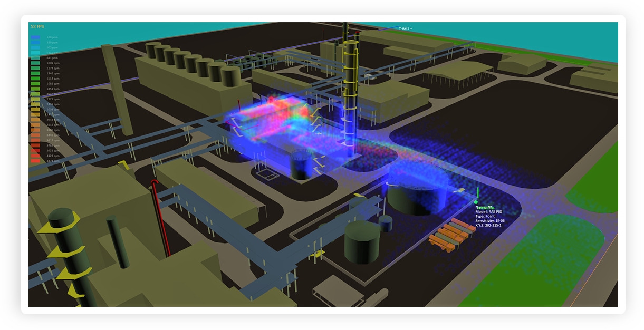Screen dimensions: 644x330
Task: Click the 52 FPS counter
Action: [x=37, y=26]
